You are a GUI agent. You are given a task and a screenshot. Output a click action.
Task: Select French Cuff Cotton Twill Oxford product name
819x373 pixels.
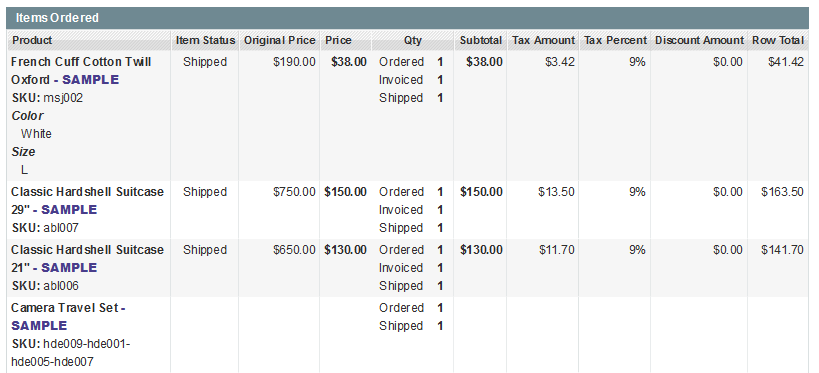tap(81, 71)
